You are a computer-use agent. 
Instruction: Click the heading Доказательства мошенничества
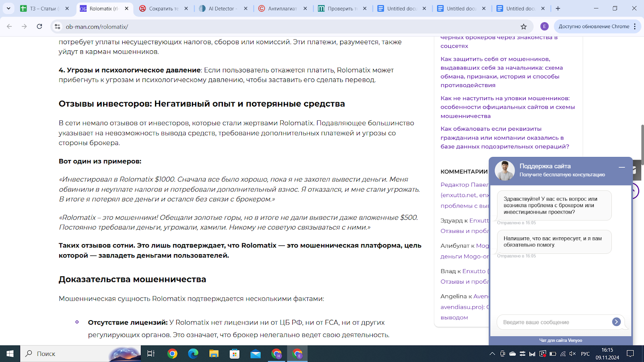click(132, 279)
